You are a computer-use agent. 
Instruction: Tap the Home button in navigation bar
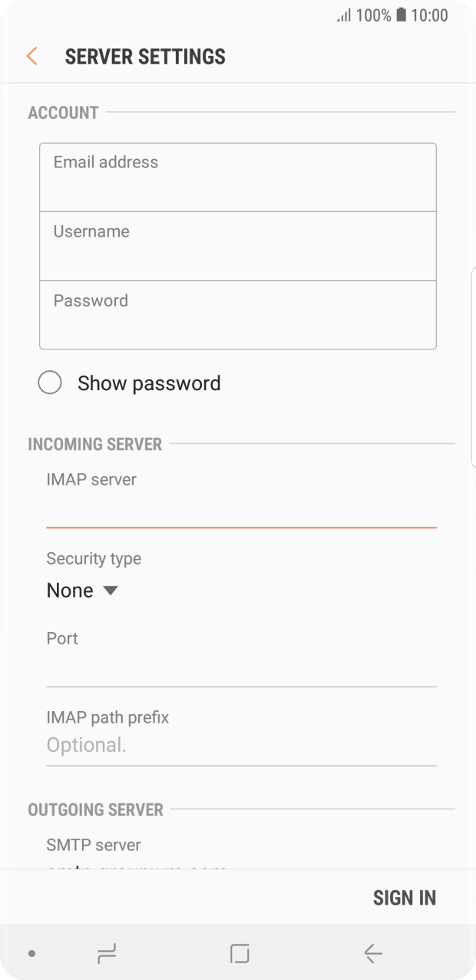(x=238, y=954)
